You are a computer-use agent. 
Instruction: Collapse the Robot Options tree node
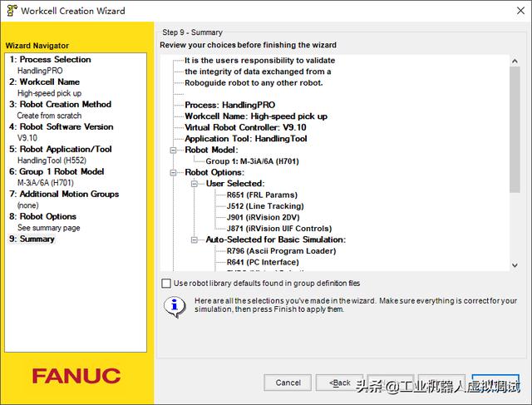coord(173,172)
